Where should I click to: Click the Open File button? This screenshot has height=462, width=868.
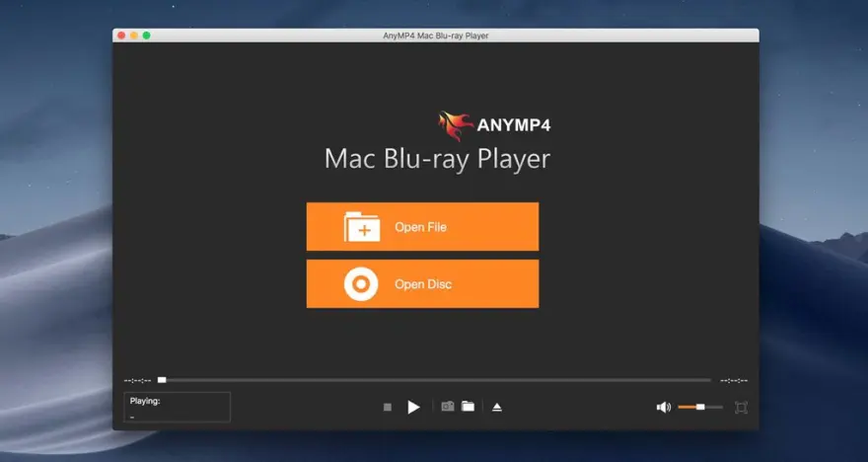point(422,227)
